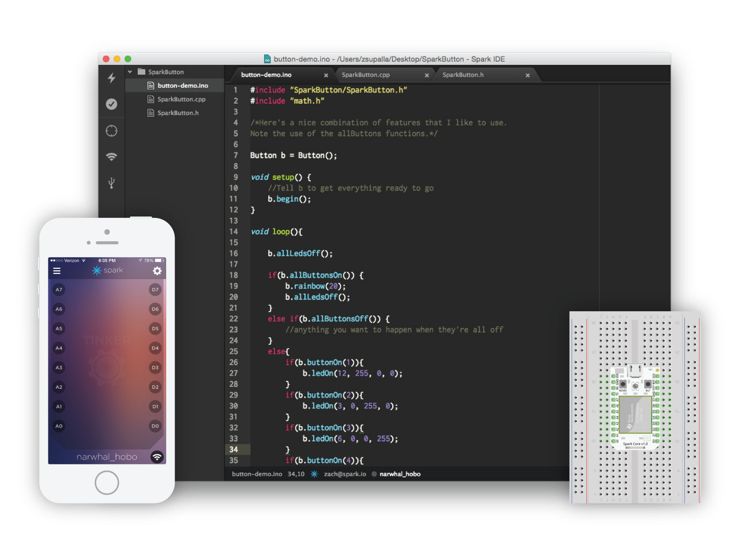Open hamburger menu in Spark phone app
The image size is (747, 560).
tap(57, 271)
